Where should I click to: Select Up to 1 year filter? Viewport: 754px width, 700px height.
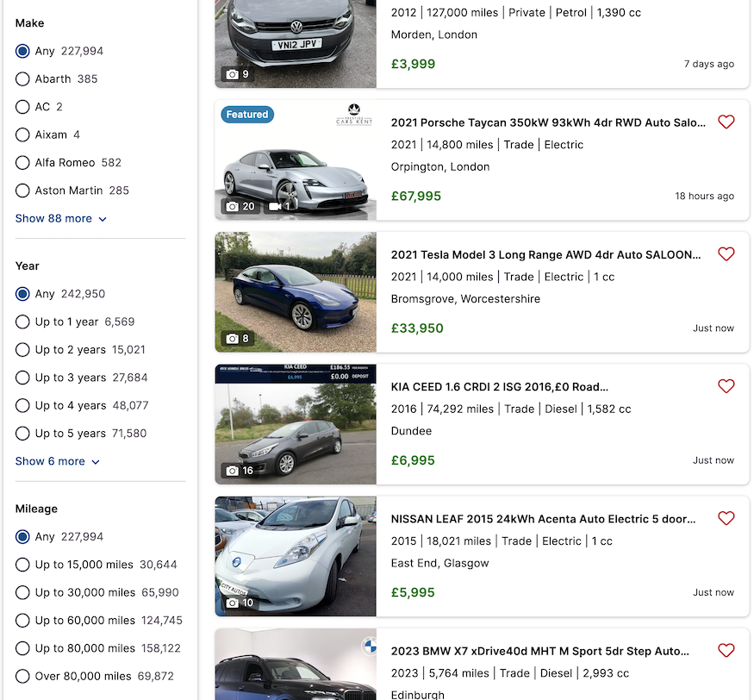22,322
